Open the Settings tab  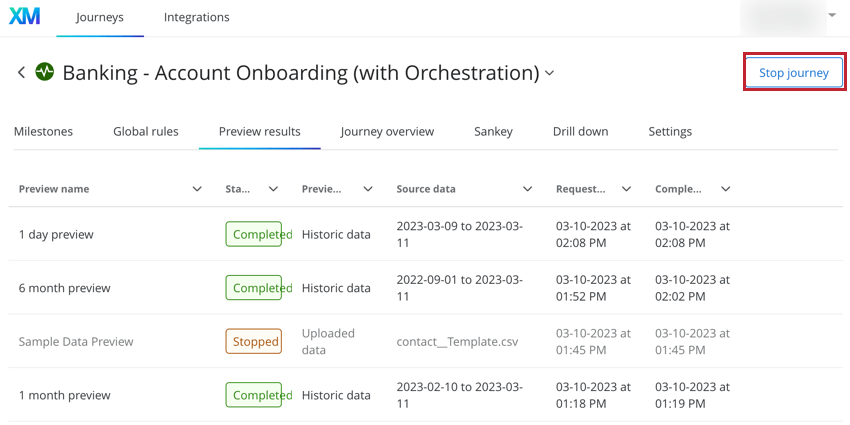pyautogui.click(x=670, y=131)
